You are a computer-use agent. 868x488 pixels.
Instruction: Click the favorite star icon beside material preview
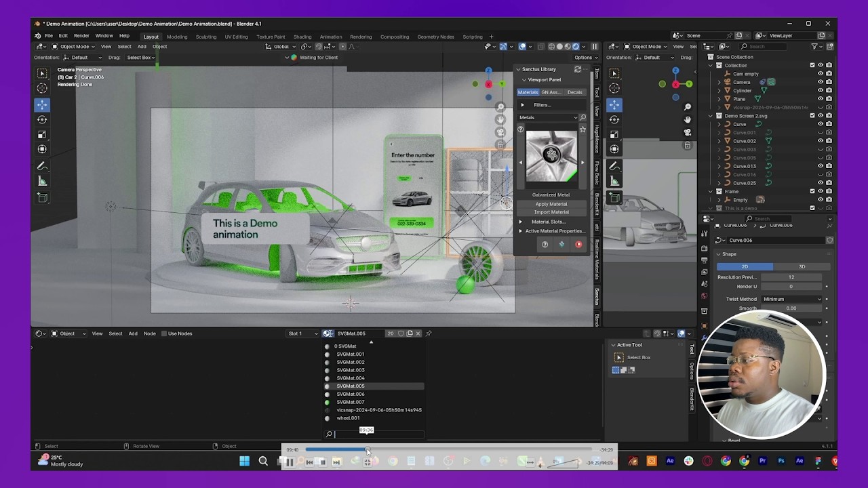[583, 129]
